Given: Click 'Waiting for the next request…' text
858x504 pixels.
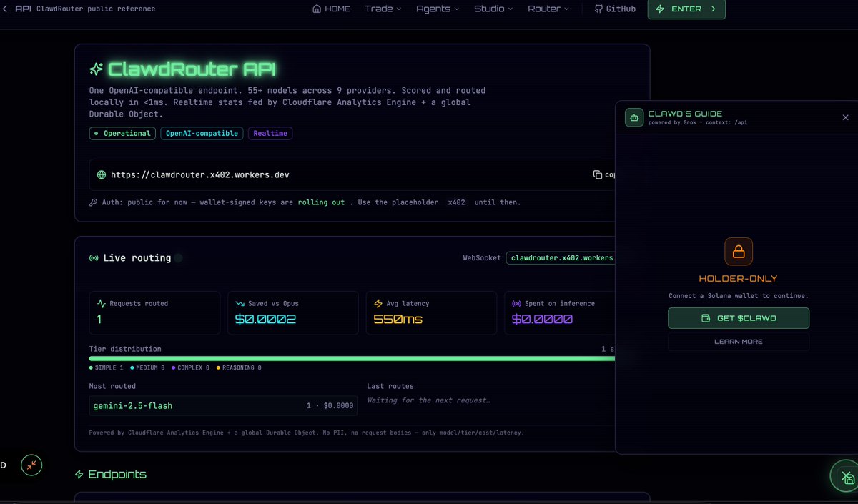Looking at the screenshot, I should (x=429, y=400).
